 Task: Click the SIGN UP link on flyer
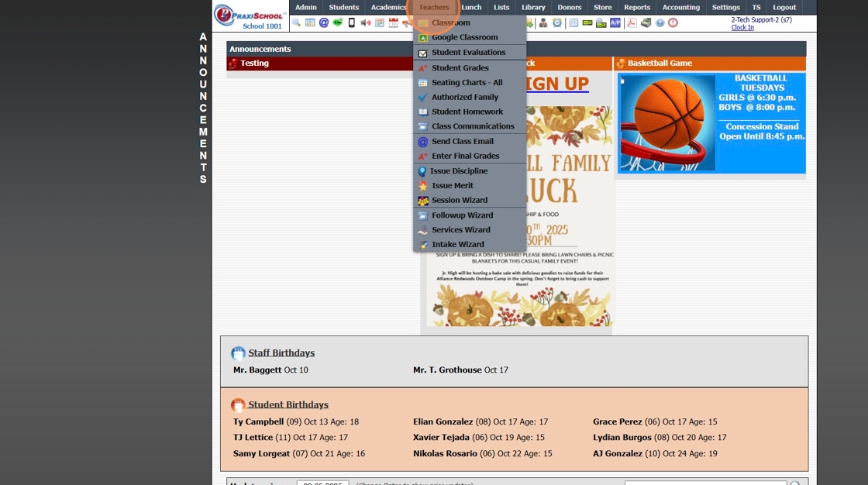[557, 84]
